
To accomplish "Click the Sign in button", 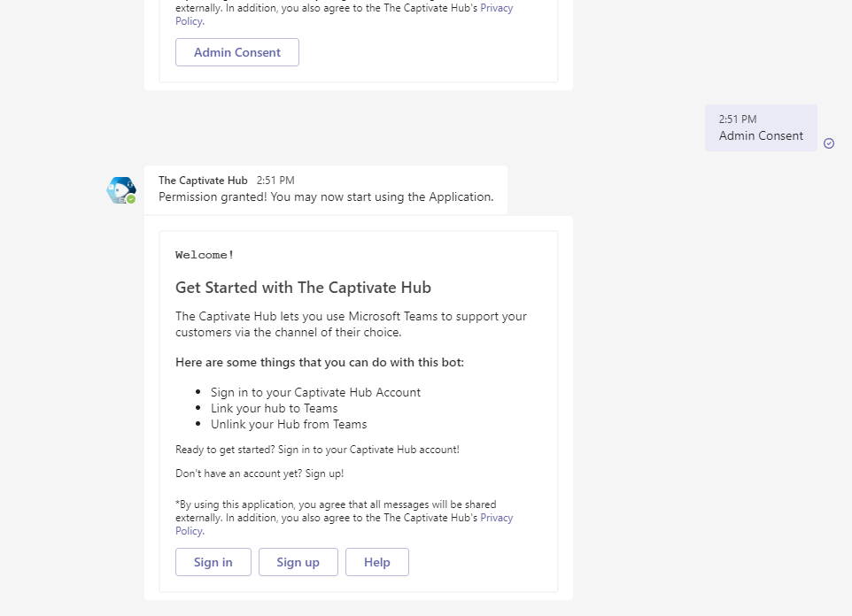I will click(x=213, y=562).
